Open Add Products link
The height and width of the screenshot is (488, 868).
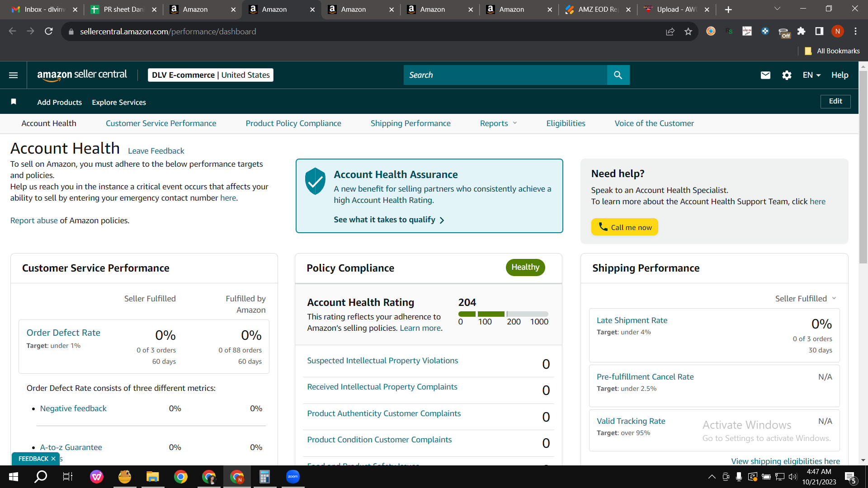(x=60, y=102)
